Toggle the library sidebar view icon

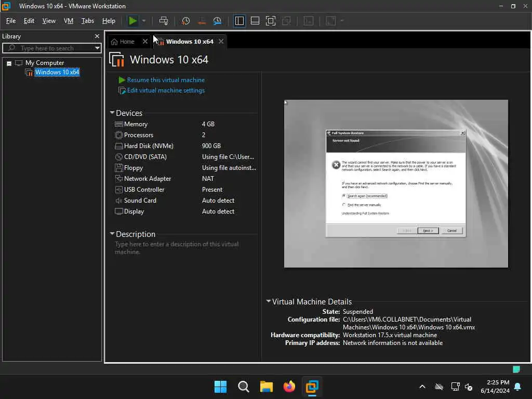tap(239, 21)
